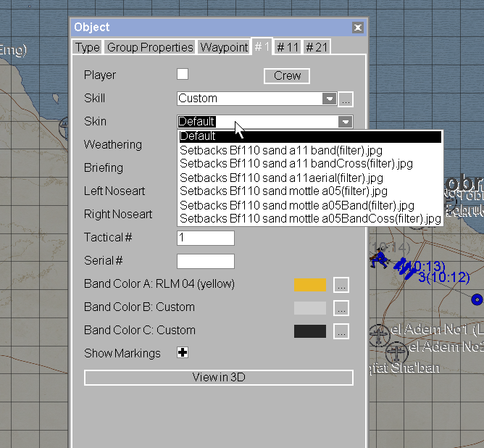Select blue infantry unit map icon
Screen dimensions: 484x448
click(378, 258)
